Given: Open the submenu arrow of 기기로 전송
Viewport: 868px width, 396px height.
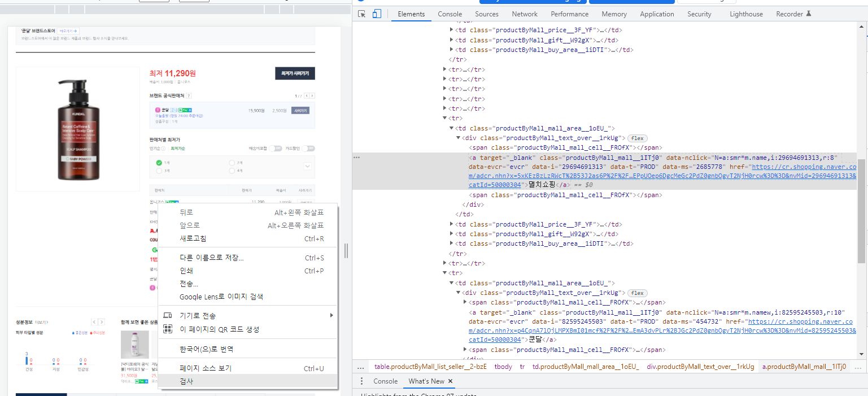Looking at the screenshot, I should click(332, 315).
